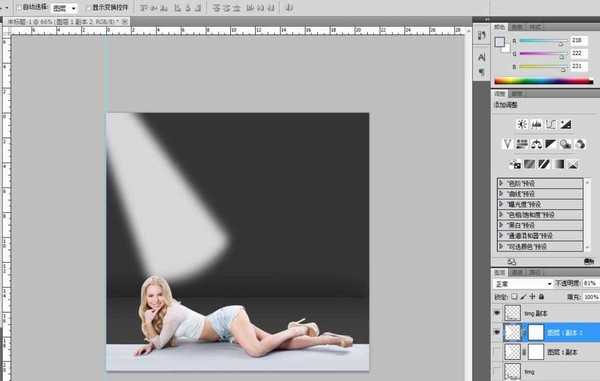Switch to the Layers tab (图层)
This screenshot has height=381, width=600.
[x=499, y=272]
